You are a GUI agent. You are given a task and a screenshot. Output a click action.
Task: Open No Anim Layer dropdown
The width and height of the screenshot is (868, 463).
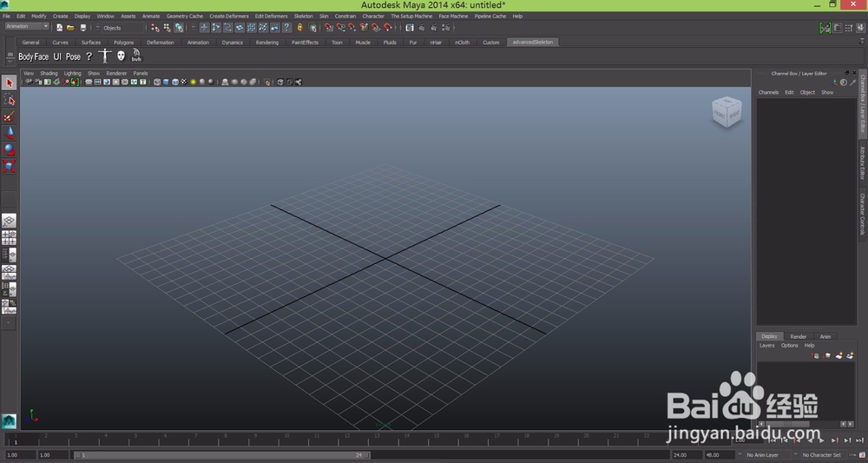(x=766, y=454)
